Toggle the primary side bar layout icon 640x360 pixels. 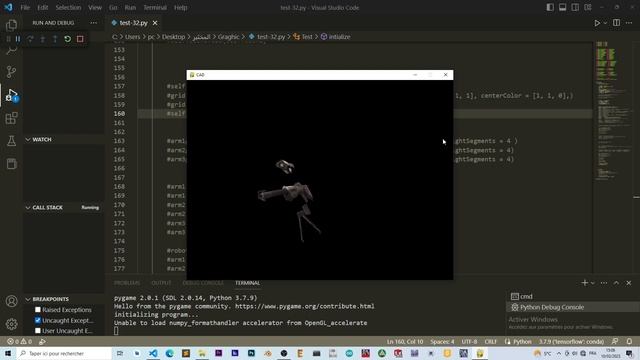[x=550, y=7]
